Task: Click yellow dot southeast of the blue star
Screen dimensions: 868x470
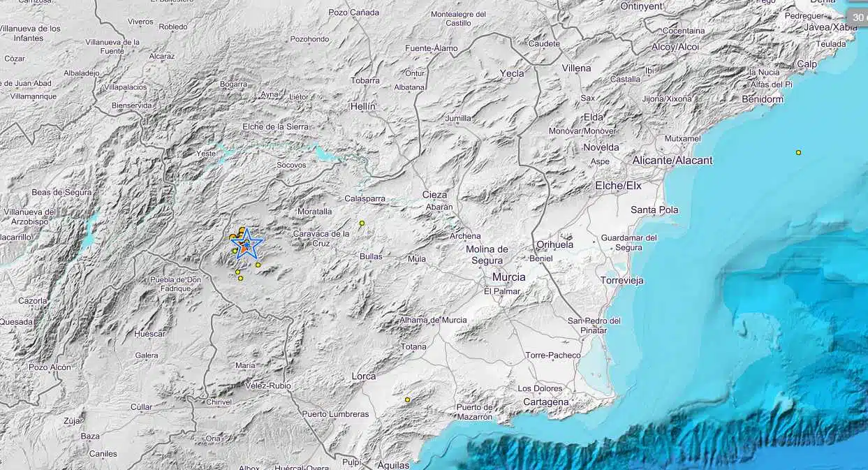Action: click(x=258, y=265)
